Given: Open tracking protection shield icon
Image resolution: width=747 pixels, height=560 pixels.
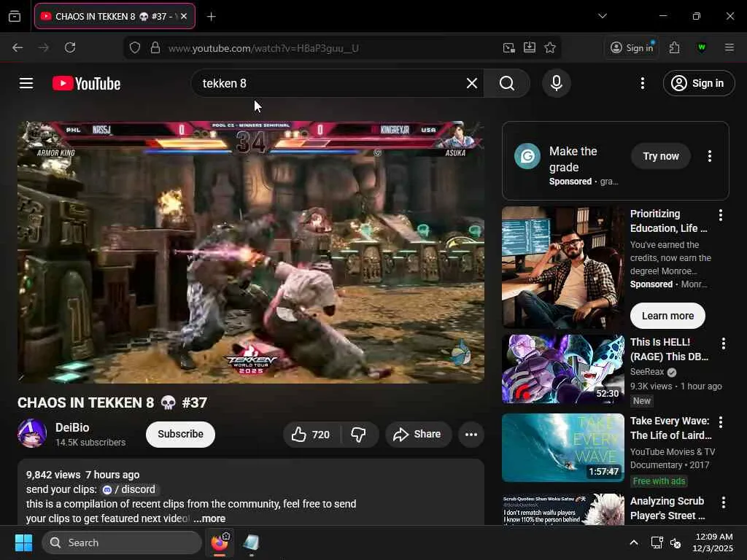Looking at the screenshot, I should (x=135, y=47).
